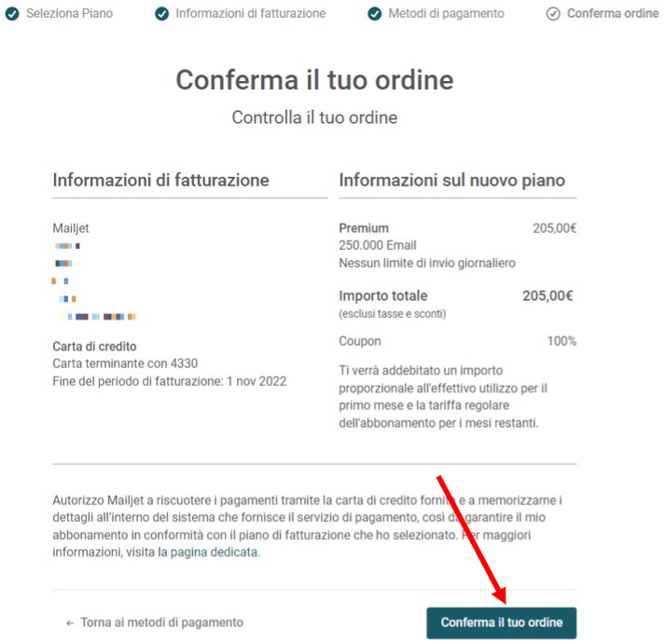Return via Torna ai metodi di pagamento link
The height and width of the screenshot is (644, 665).
click(x=161, y=623)
